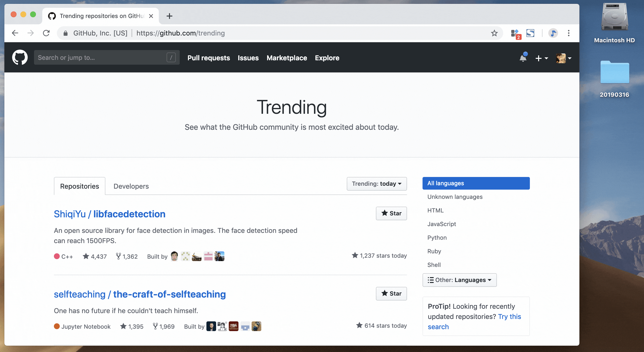The width and height of the screenshot is (644, 352).
Task: Select Python language filter
Action: coord(437,238)
